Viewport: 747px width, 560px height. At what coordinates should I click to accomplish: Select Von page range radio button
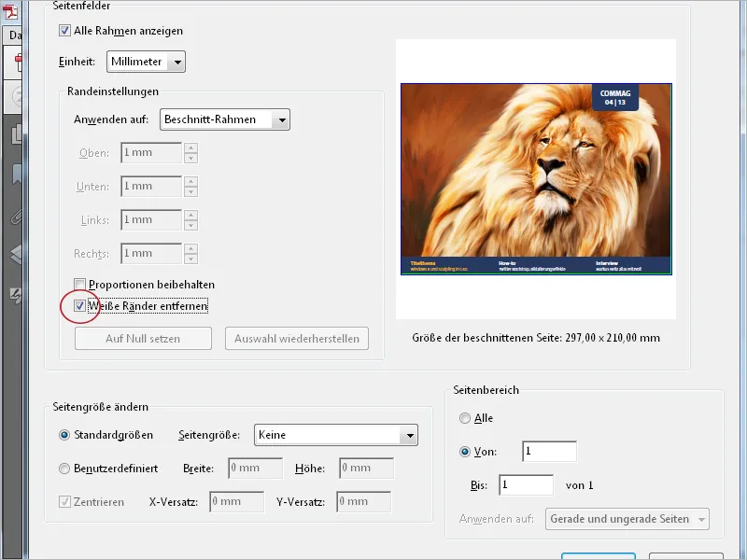464,452
